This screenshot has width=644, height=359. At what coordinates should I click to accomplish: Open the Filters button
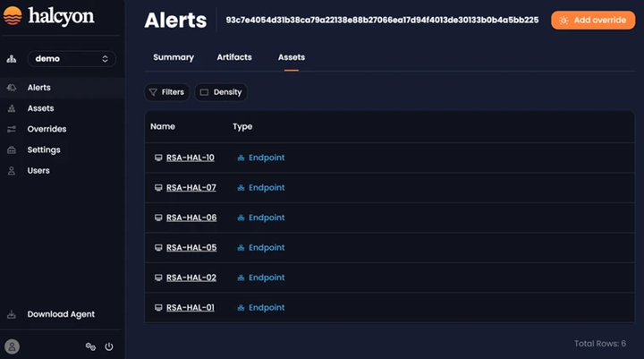[166, 92]
